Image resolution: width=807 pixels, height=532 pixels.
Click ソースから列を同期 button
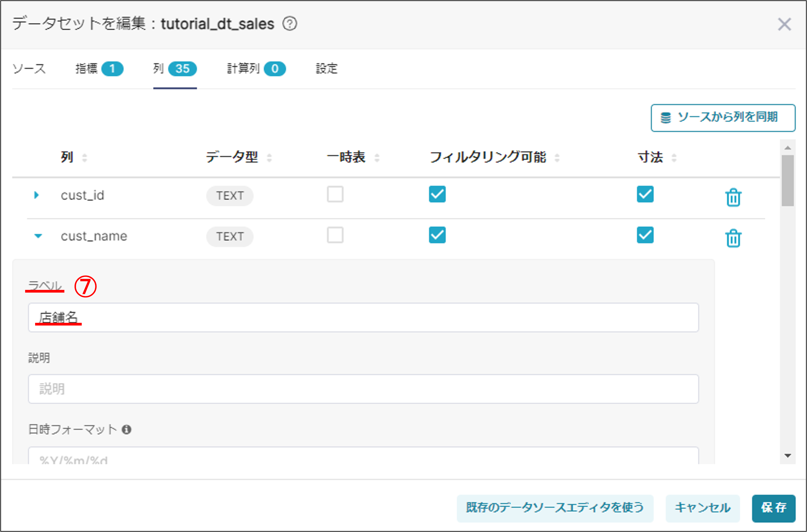click(x=723, y=118)
